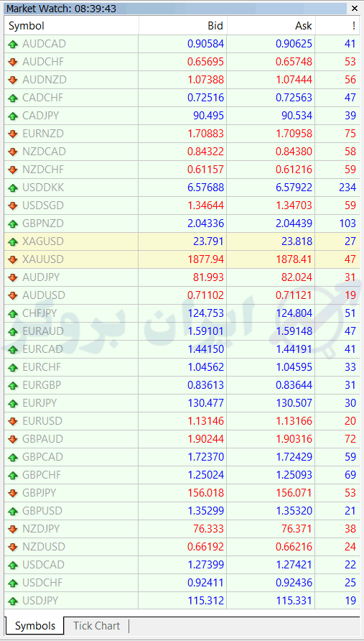
Task: Close the Market Watch panel
Action: [354, 8]
